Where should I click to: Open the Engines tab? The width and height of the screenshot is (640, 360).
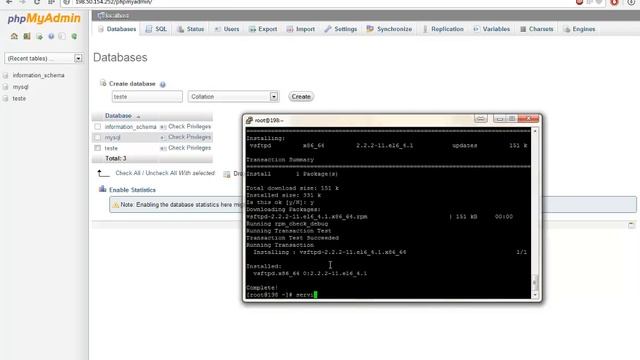580,29
